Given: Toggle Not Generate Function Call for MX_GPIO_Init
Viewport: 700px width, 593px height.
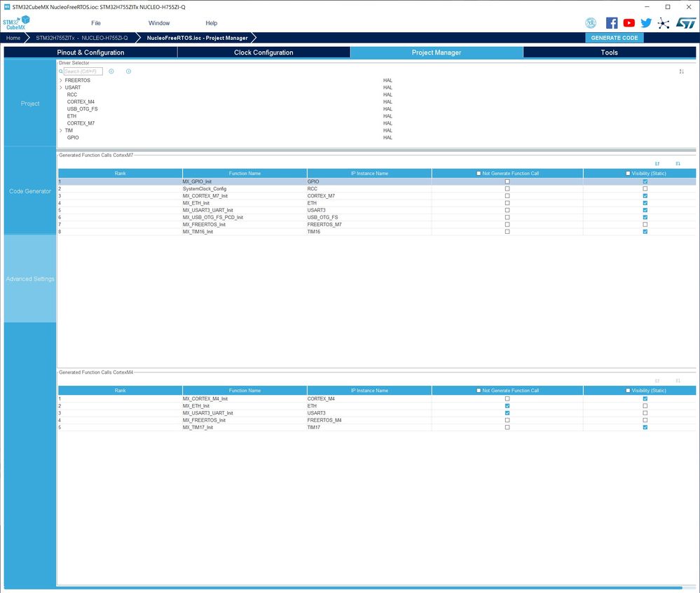Looking at the screenshot, I should 507,181.
